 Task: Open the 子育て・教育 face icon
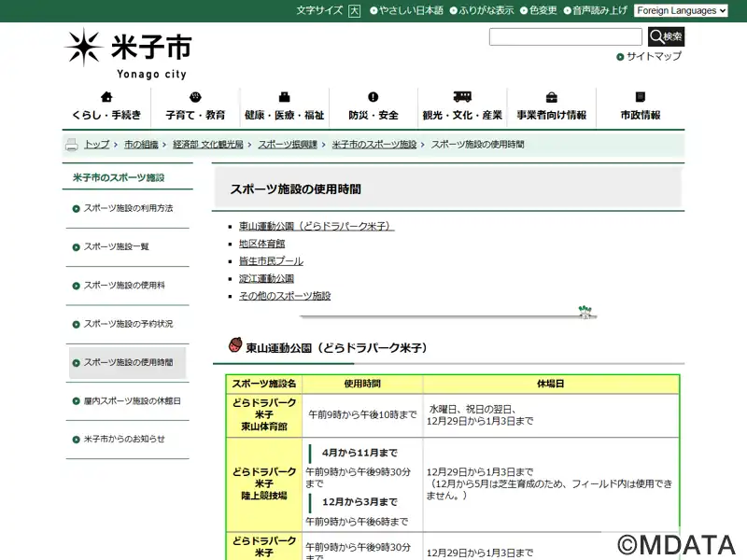[195, 97]
